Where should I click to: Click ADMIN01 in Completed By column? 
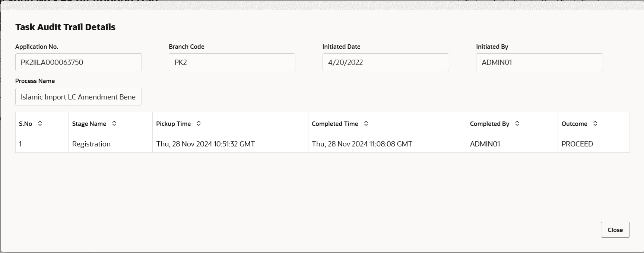tap(485, 144)
